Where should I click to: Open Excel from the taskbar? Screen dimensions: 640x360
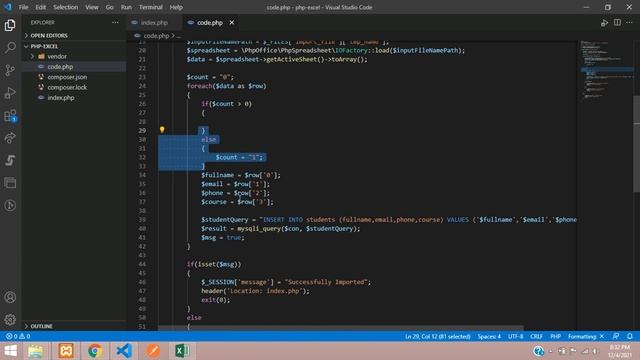[182, 351]
